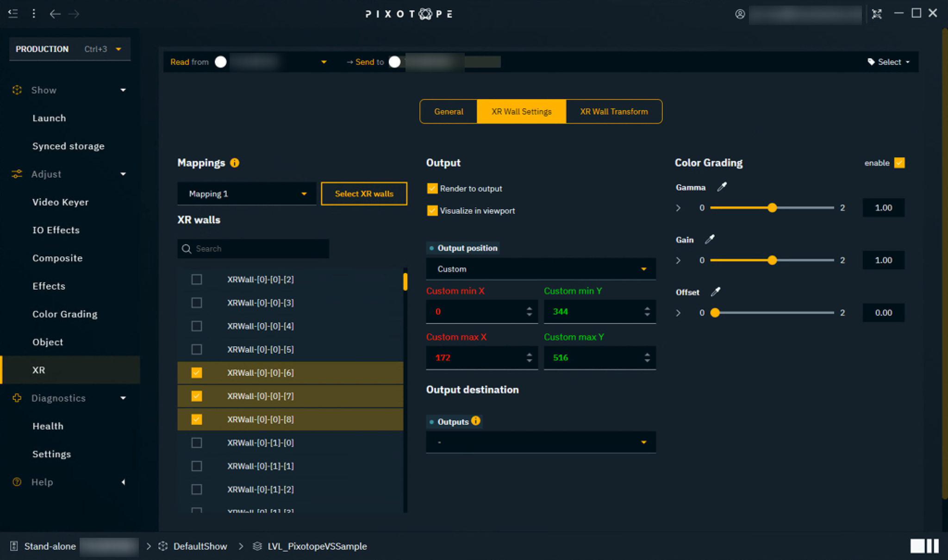Open Output position Custom dropdown
Image resolution: width=948 pixels, height=560 pixels.
pyautogui.click(x=540, y=269)
